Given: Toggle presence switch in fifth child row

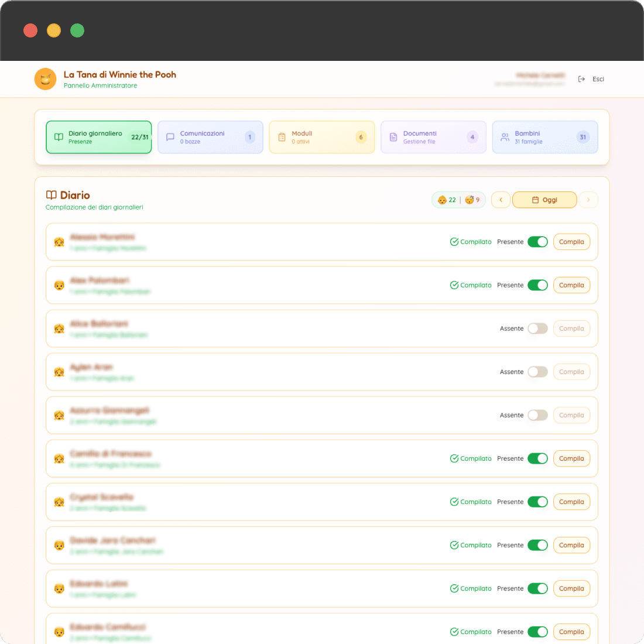Looking at the screenshot, I should [537, 415].
